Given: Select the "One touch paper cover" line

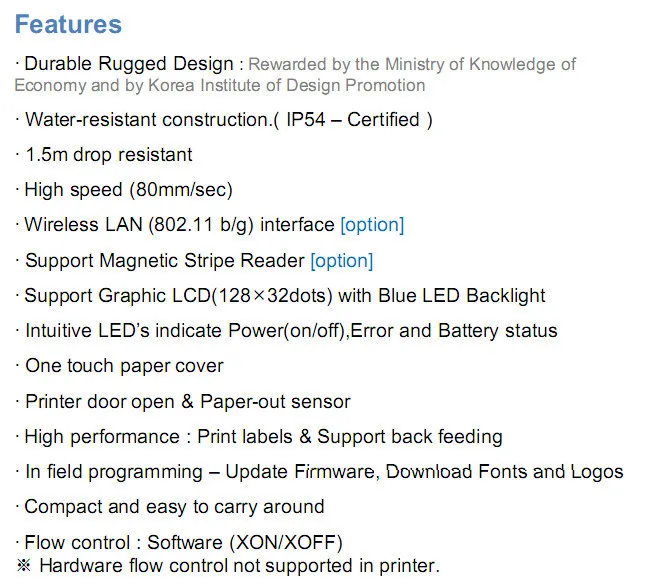Looking at the screenshot, I should coord(124,366).
